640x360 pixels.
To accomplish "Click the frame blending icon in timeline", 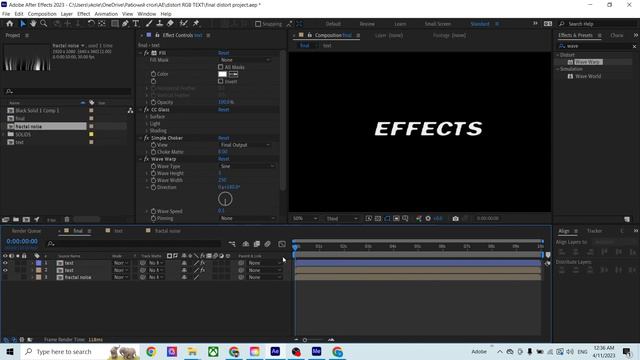I will (x=257, y=244).
